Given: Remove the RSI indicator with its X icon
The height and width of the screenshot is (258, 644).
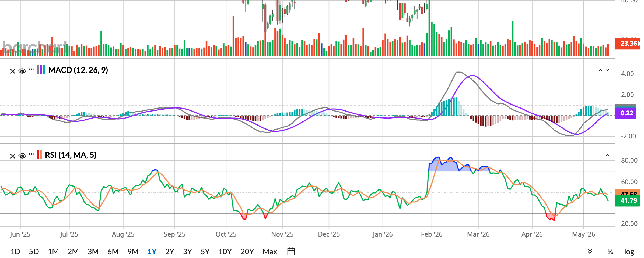Looking at the screenshot, I should click(x=12, y=156).
